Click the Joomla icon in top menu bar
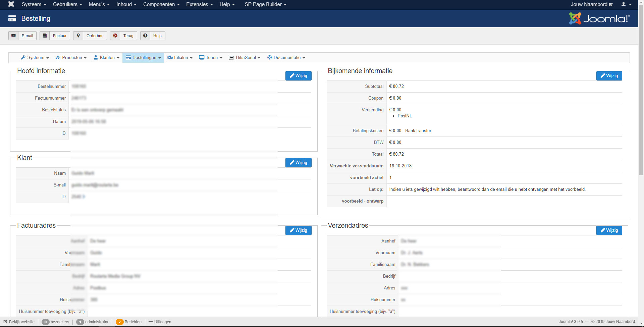This screenshot has height=327, width=644. 11,4
